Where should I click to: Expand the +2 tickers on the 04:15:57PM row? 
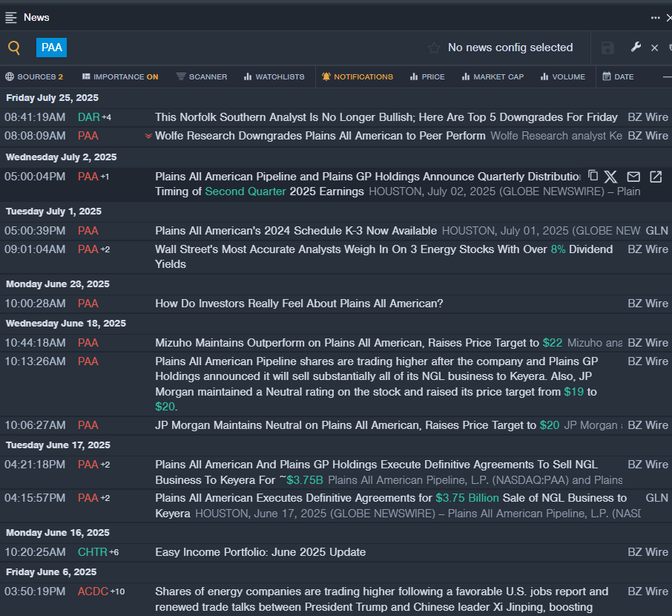pyautogui.click(x=105, y=499)
